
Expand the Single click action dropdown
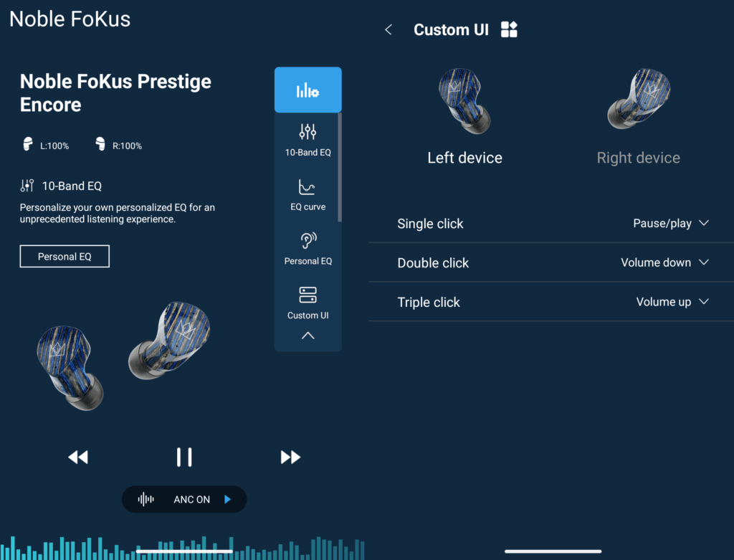pos(670,224)
